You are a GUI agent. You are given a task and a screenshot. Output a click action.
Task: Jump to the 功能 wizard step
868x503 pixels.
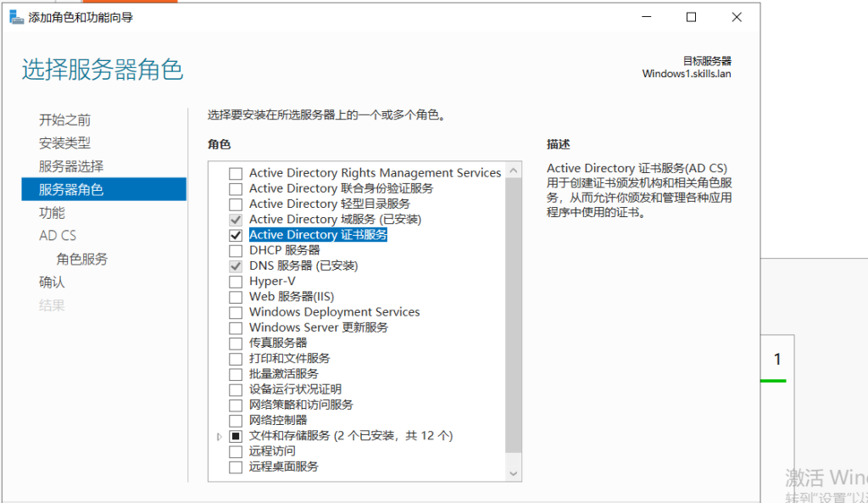[52, 213]
